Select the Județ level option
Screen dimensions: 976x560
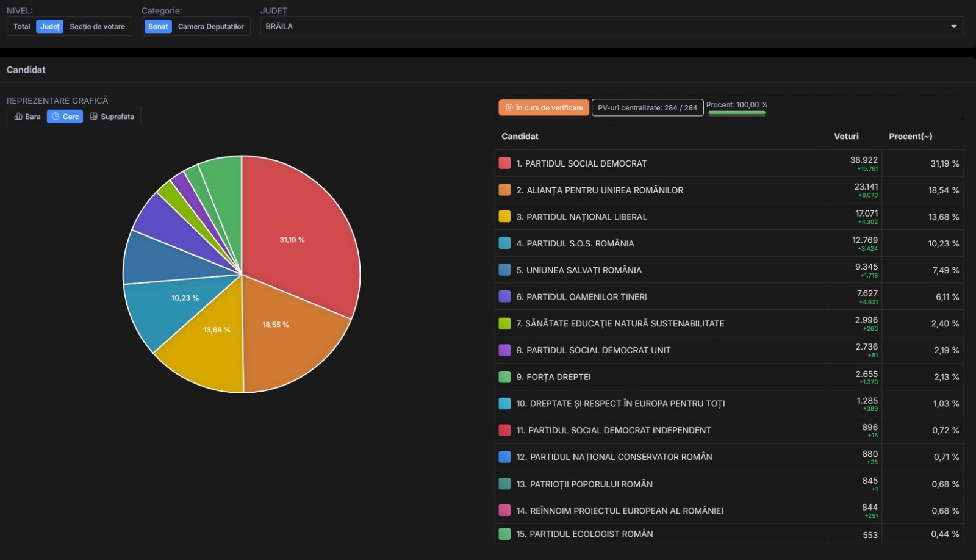pos(50,26)
